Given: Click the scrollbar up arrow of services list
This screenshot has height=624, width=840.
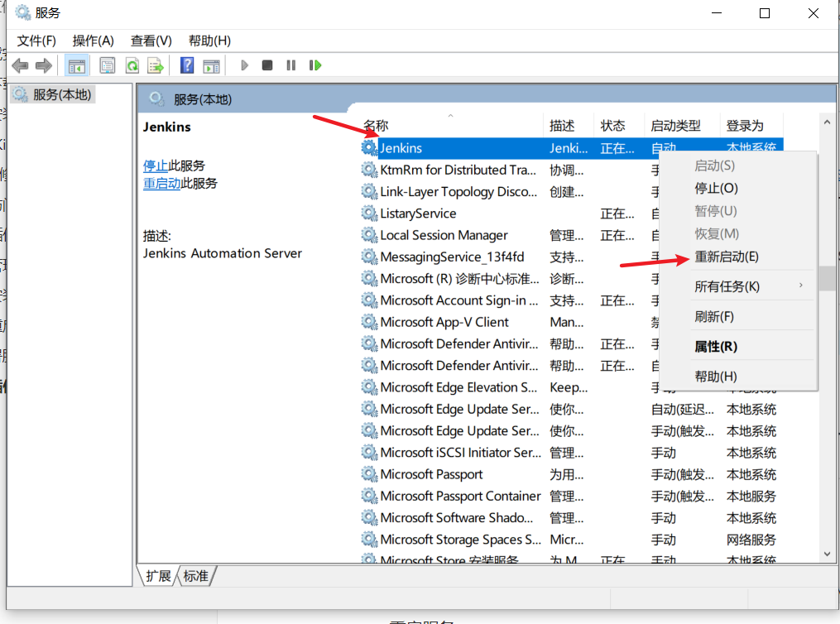Looking at the screenshot, I should pyautogui.click(x=827, y=122).
